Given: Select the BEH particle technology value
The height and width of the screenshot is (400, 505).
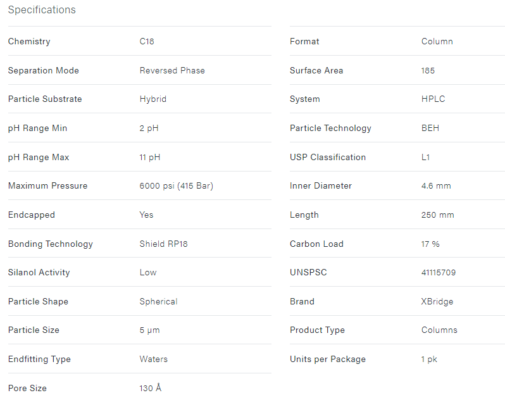Looking at the screenshot, I should pos(430,128).
